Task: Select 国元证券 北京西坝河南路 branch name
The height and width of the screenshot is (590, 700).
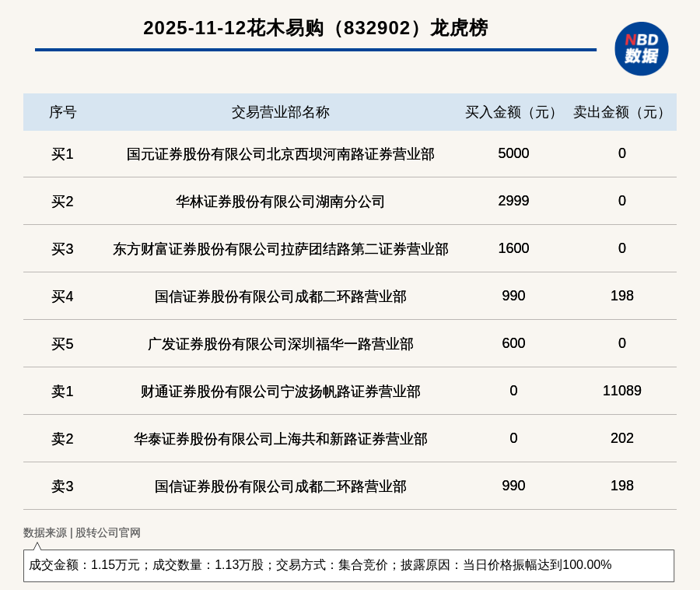Action: 280,154
